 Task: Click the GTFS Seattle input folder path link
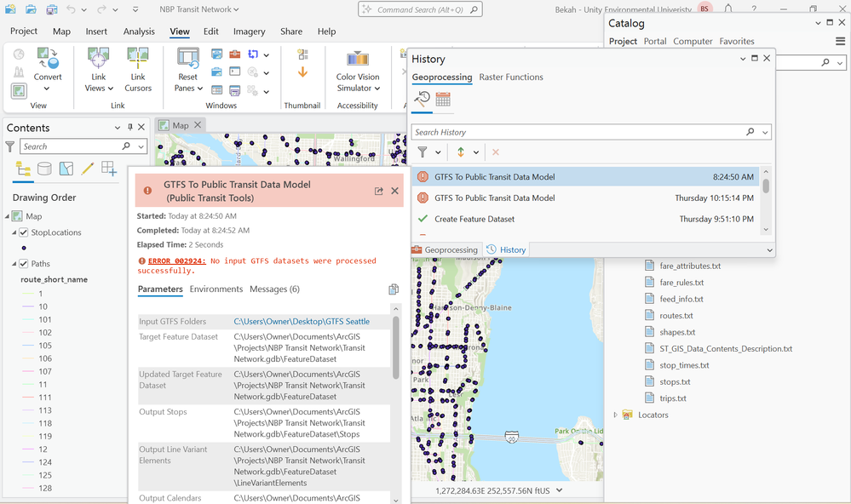302,321
